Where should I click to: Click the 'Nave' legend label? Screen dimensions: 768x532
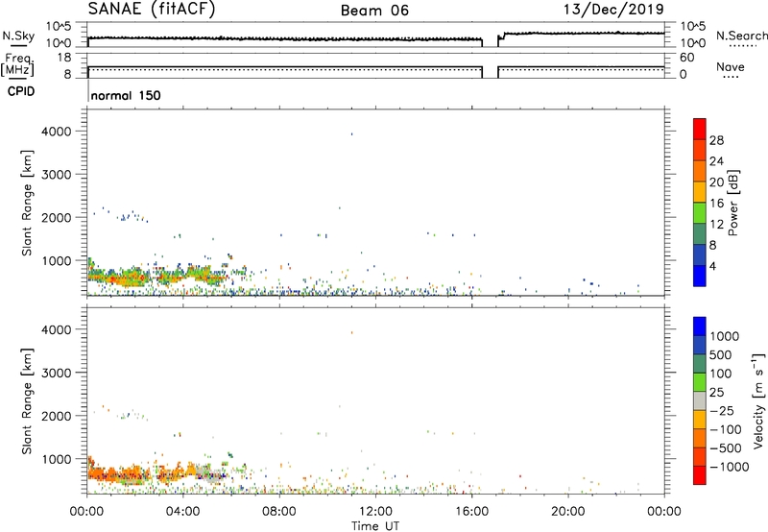click(731, 67)
